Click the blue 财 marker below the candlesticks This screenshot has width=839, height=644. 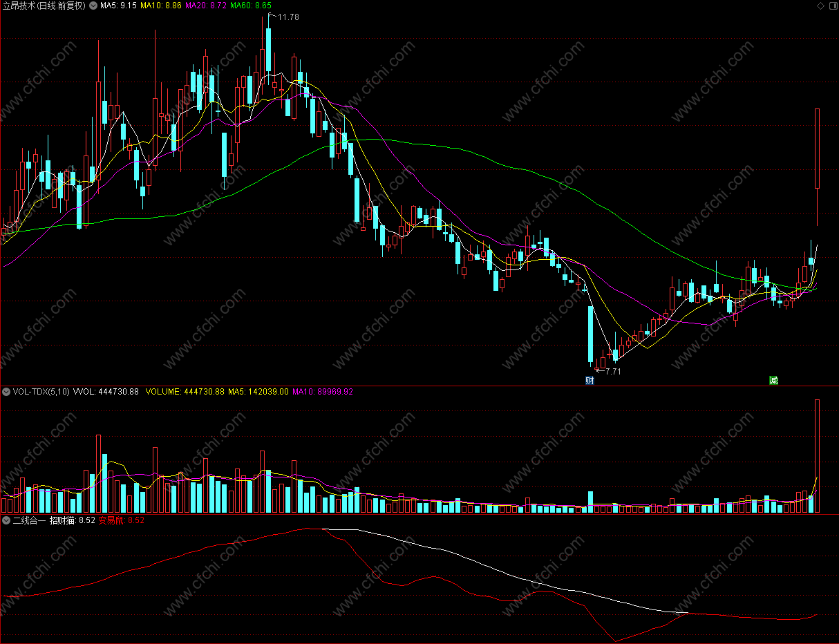coord(590,380)
